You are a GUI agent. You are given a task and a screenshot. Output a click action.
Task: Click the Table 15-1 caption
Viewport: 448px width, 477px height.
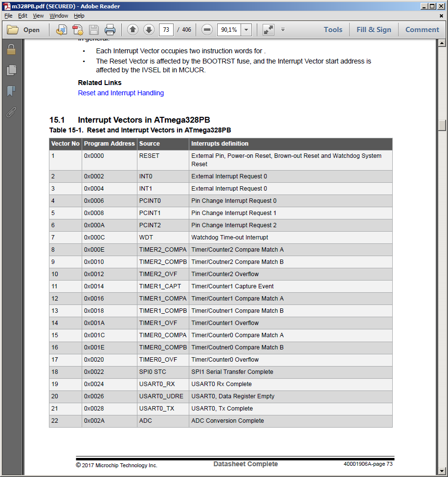(x=140, y=130)
